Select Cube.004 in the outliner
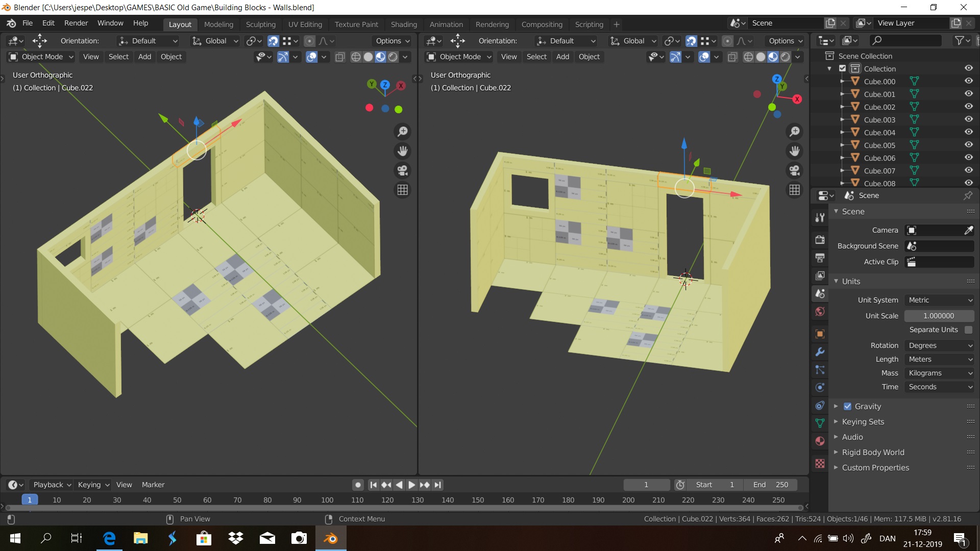The width and height of the screenshot is (980, 551). point(879,133)
